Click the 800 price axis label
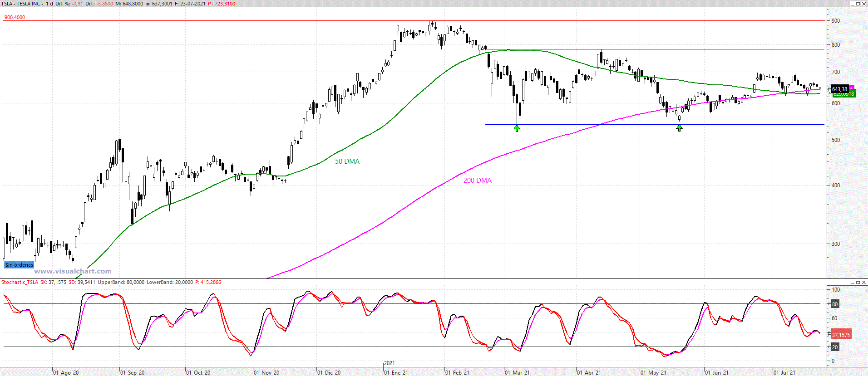Image resolution: width=868 pixels, height=376 pixels. tap(836, 45)
